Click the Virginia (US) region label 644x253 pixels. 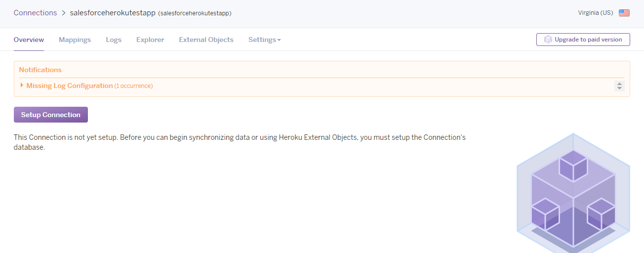coord(595,13)
